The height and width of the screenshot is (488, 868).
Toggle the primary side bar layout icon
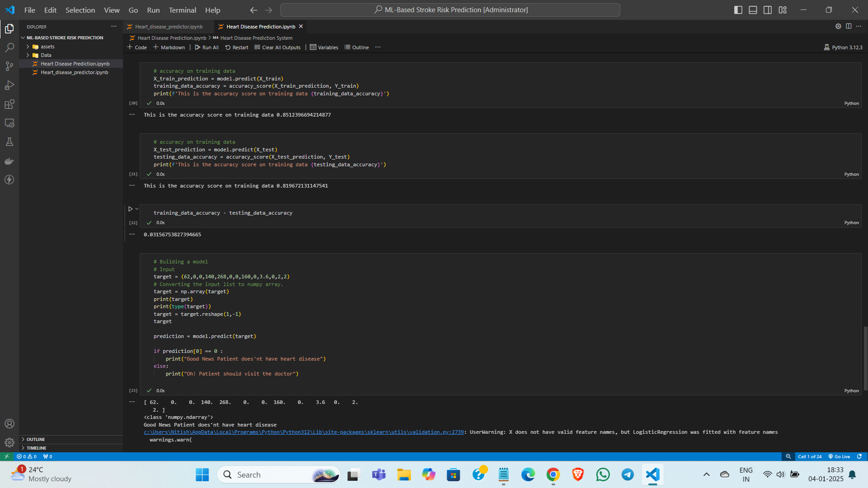click(x=738, y=10)
